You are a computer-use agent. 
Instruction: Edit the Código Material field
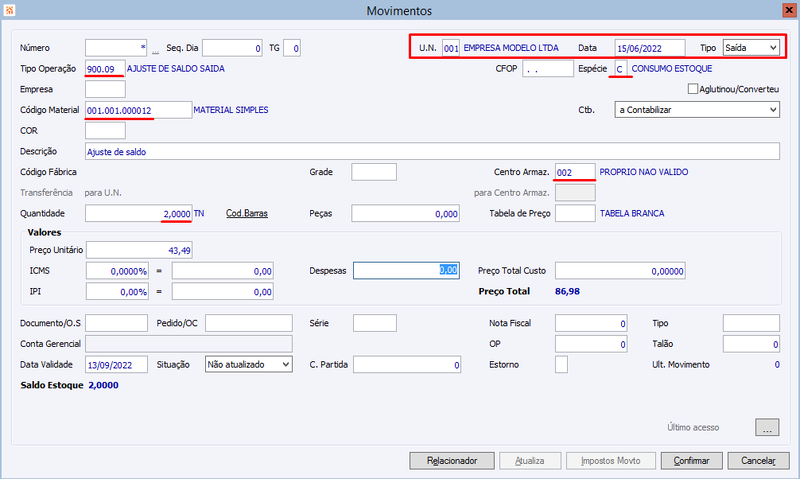[138, 110]
